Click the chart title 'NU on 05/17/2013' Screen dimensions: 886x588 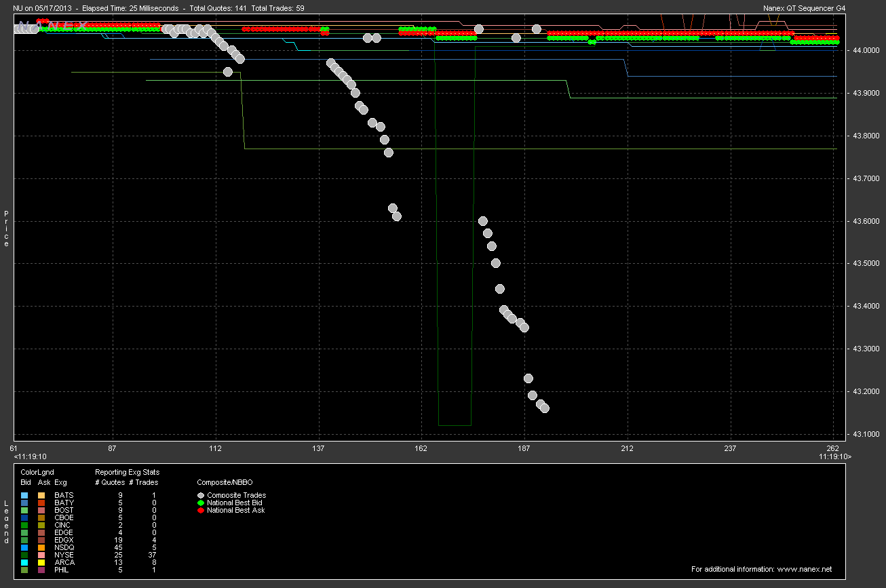[41, 8]
